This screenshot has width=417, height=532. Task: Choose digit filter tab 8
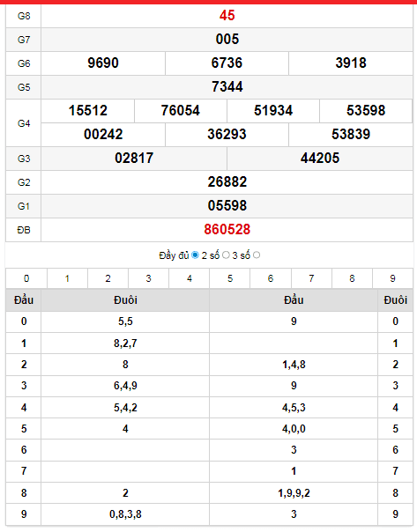(352, 278)
